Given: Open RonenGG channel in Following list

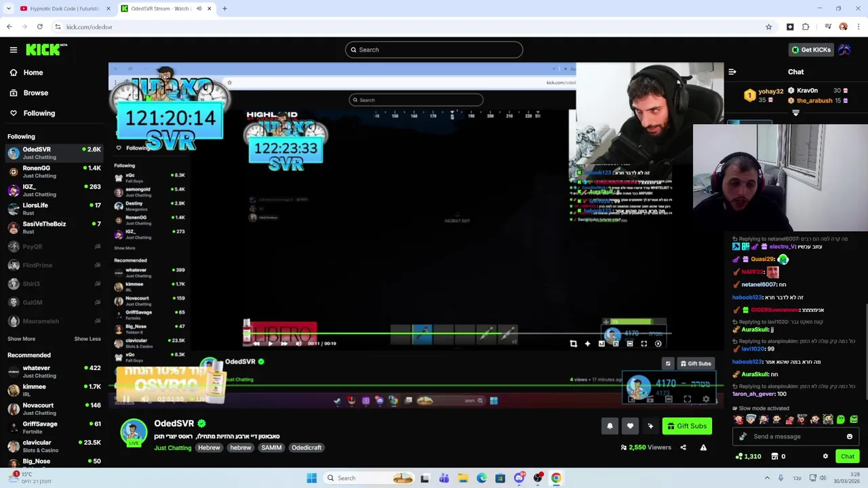Looking at the screenshot, I should pos(54,171).
